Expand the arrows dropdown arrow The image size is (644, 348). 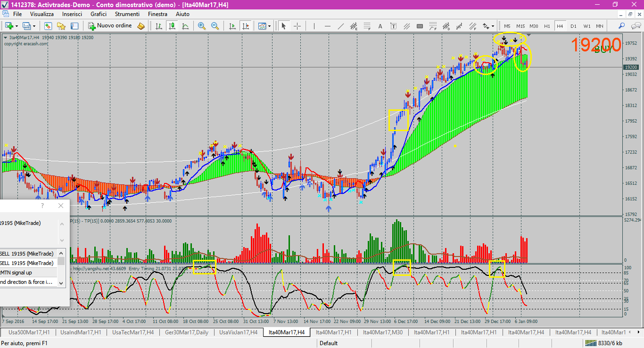click(x=493, y=26)
